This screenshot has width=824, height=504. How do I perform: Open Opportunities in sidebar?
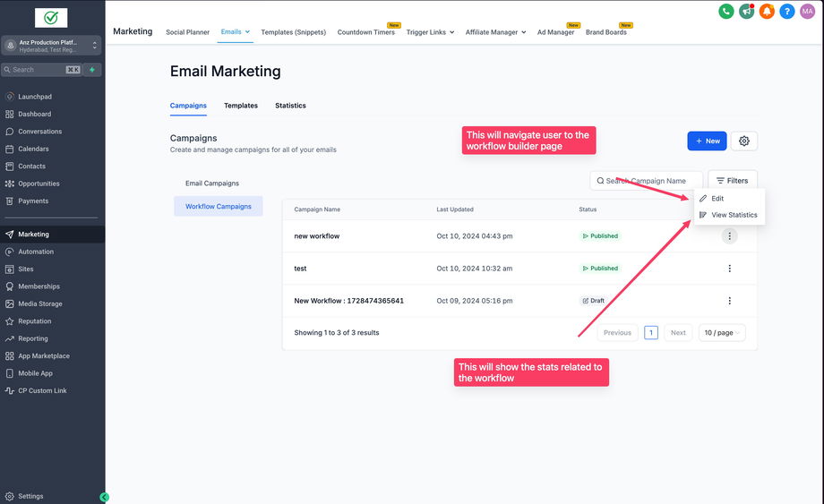click(x=39, y=184)
